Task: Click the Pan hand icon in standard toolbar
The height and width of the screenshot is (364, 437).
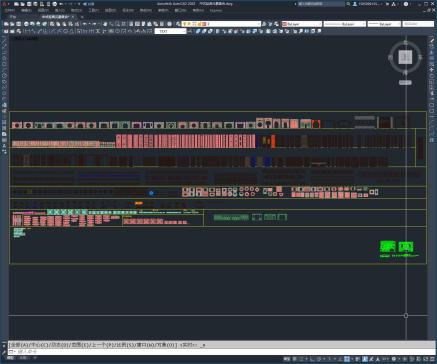Action: (105, 24)
